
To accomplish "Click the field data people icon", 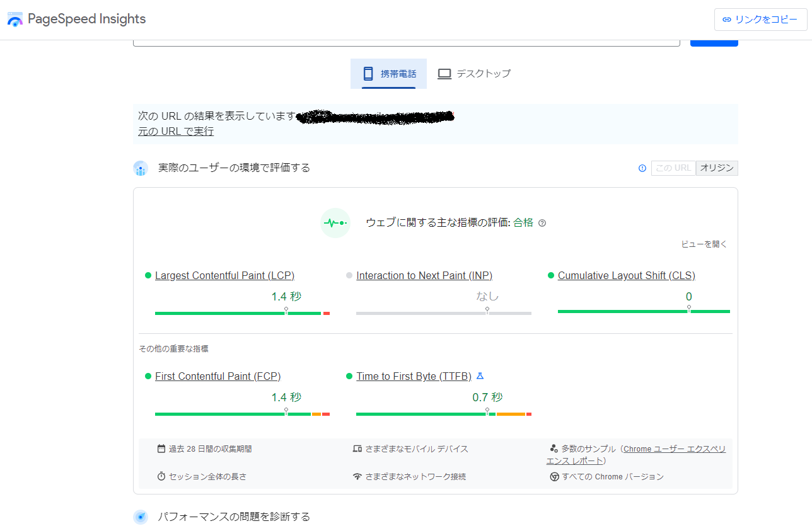I will [x=141, y=168].
